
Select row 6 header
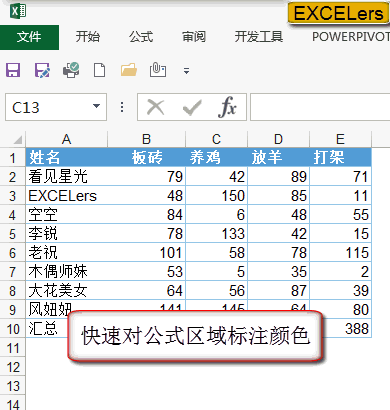13,253
